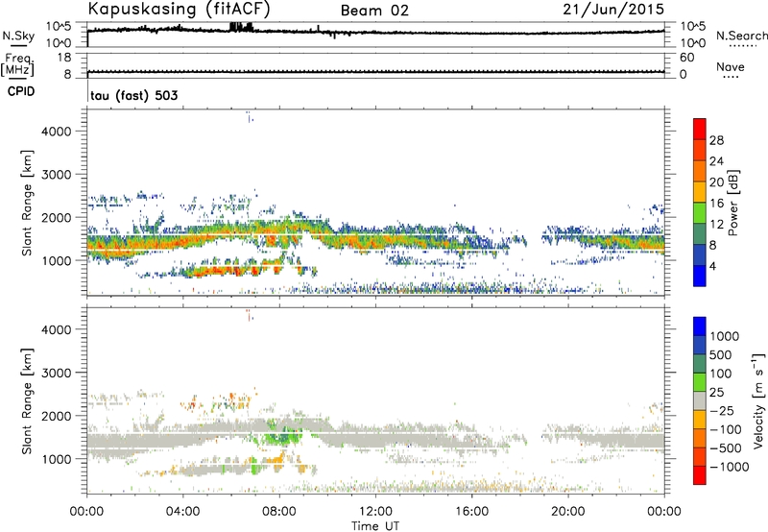Click the CPID label
The image size is (768, 532).
[x=21, y=91]
